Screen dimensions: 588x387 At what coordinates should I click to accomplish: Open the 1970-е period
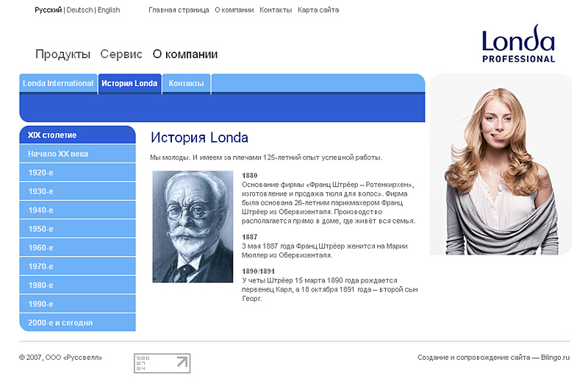77,266
